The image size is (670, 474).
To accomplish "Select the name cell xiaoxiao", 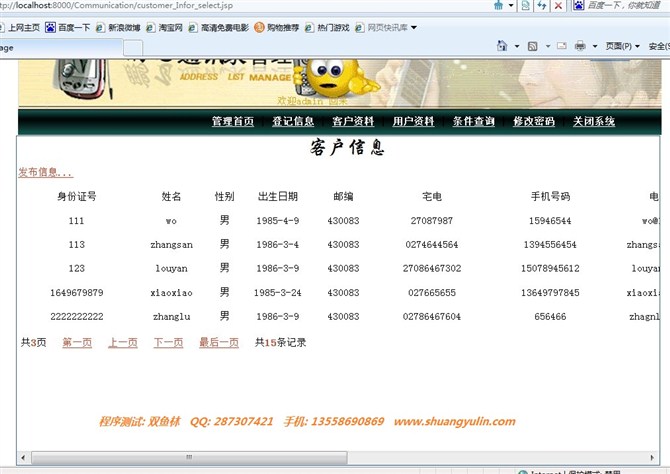I will pyautogui.click(x=171, y=293).
